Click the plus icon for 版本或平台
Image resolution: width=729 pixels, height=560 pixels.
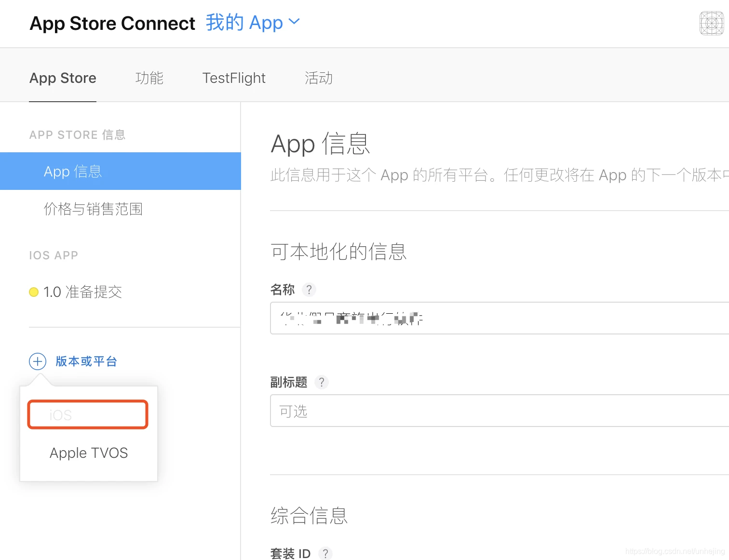point(38,361)
